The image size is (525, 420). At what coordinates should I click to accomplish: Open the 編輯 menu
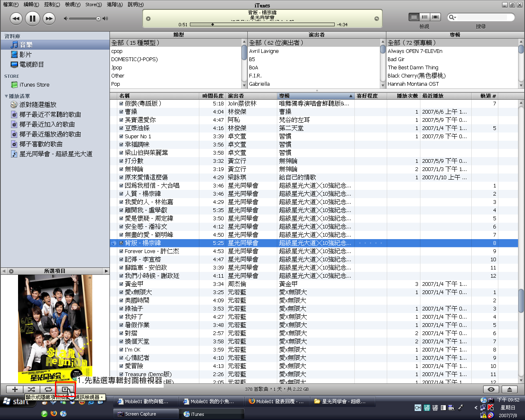click(x=31, y=5)
